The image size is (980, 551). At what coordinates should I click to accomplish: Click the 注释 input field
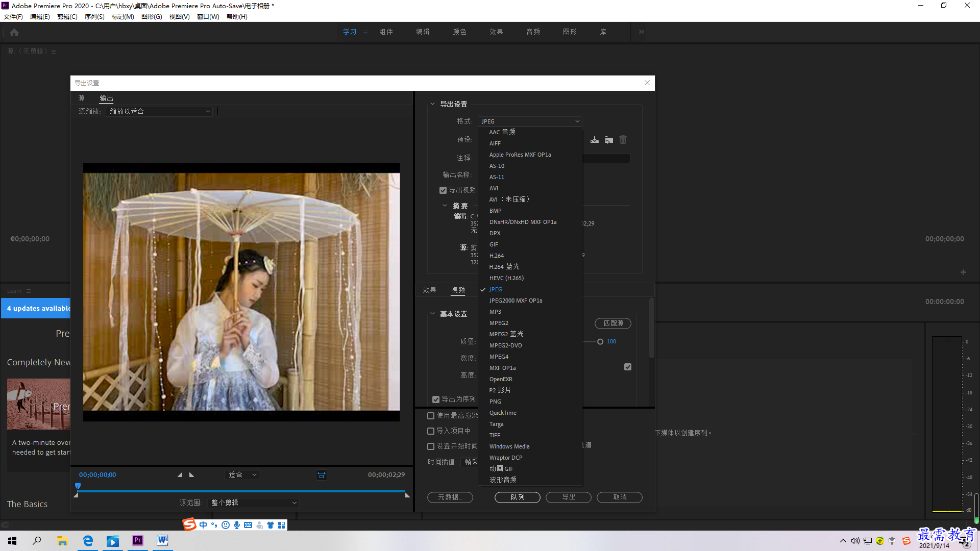click(606, 158)
